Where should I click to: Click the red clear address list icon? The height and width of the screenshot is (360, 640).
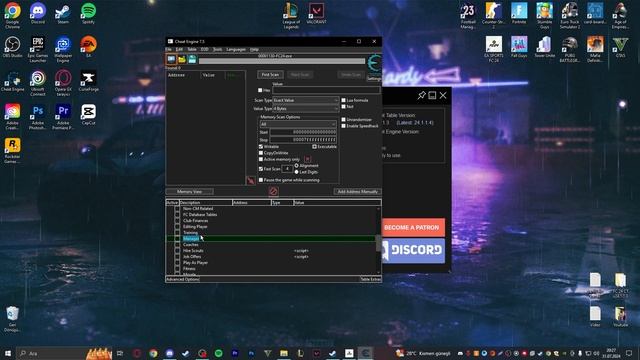273,191
